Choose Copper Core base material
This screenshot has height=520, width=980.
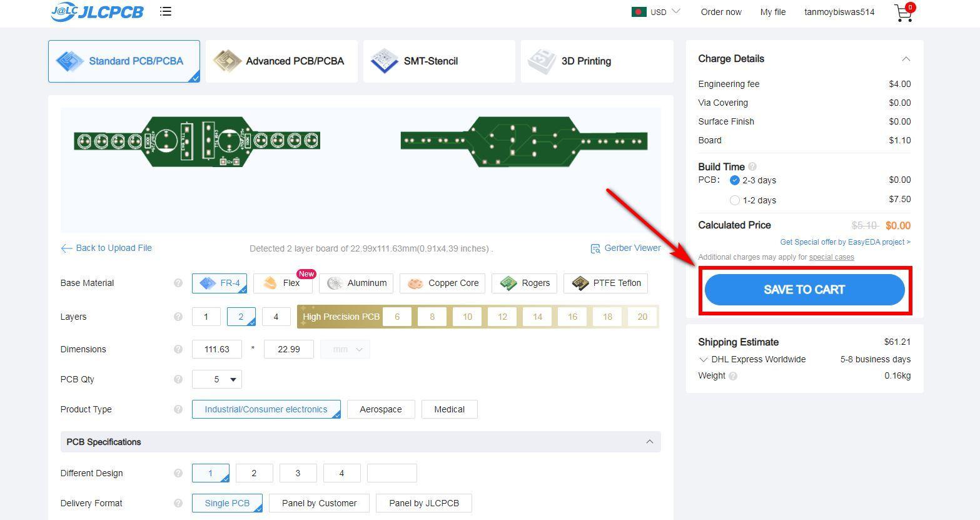click(x=443, y=283)
